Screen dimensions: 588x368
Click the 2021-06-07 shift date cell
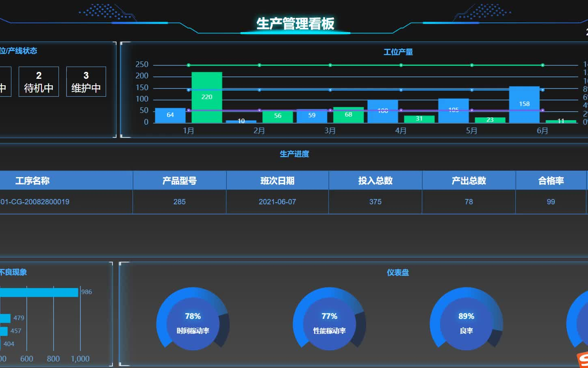pos(278,202)
